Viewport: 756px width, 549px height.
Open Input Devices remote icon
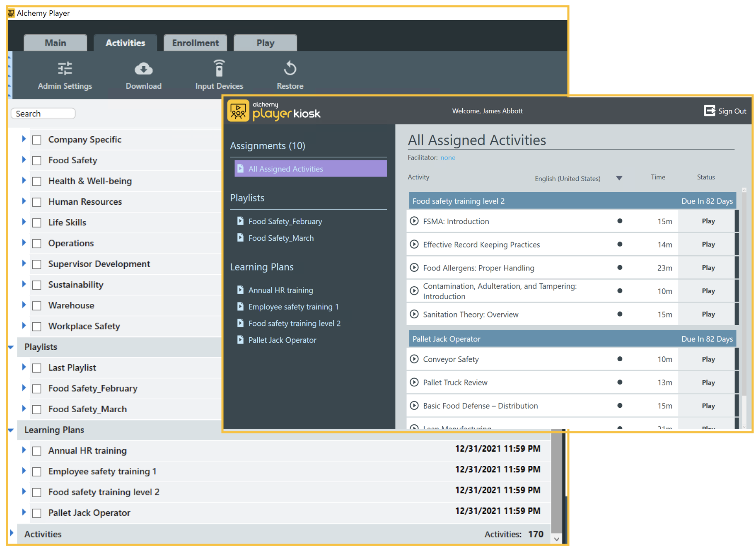pos(219,68)
